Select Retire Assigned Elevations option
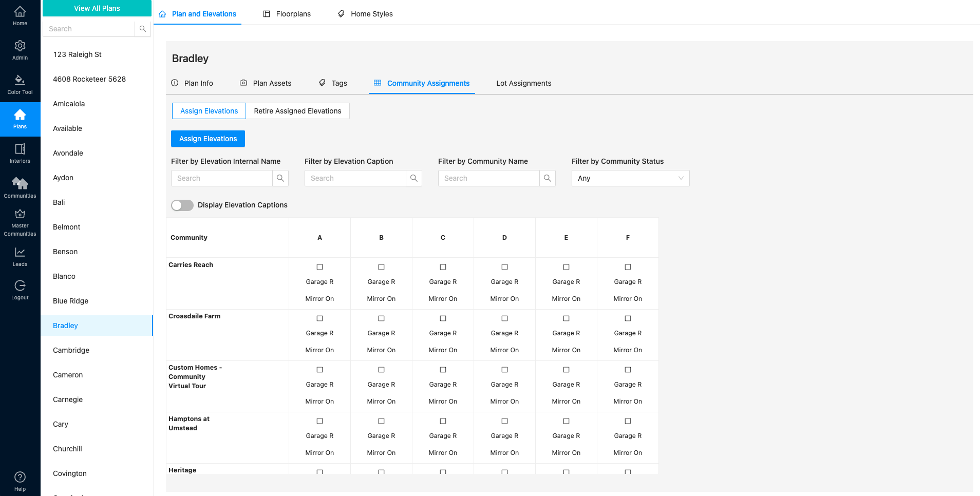Viewport: 980px width, 496px height. click(297, 111)
